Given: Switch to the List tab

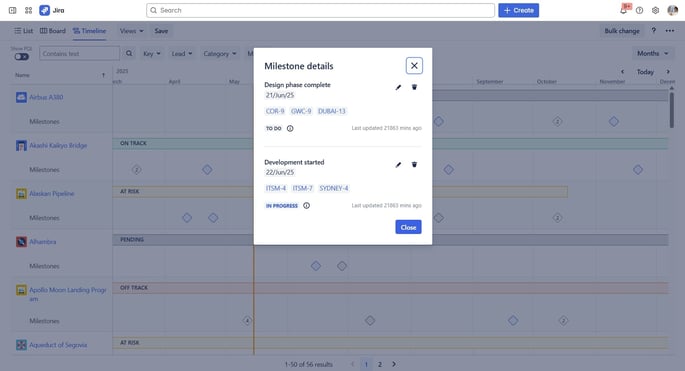Looking at the screenshot, I should 24,31.
